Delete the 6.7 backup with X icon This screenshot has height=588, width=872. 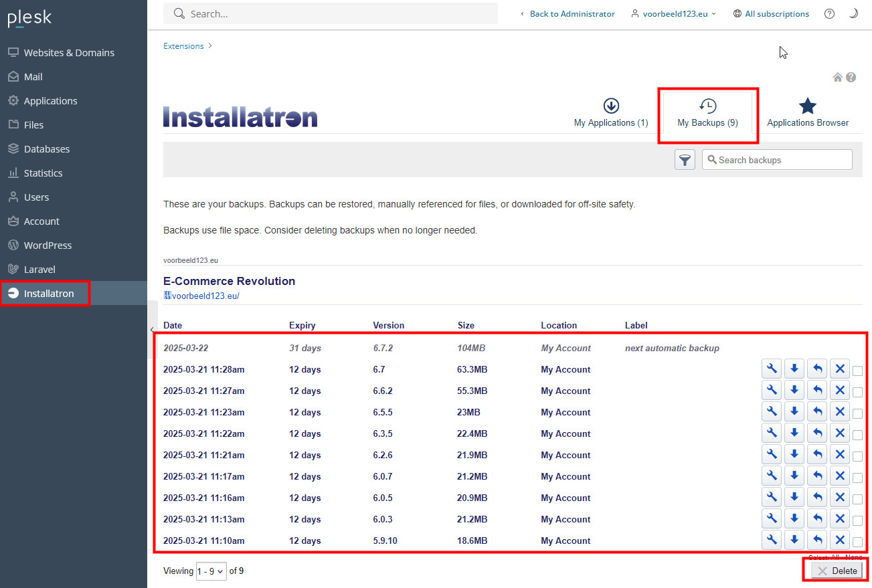[840, 369]
